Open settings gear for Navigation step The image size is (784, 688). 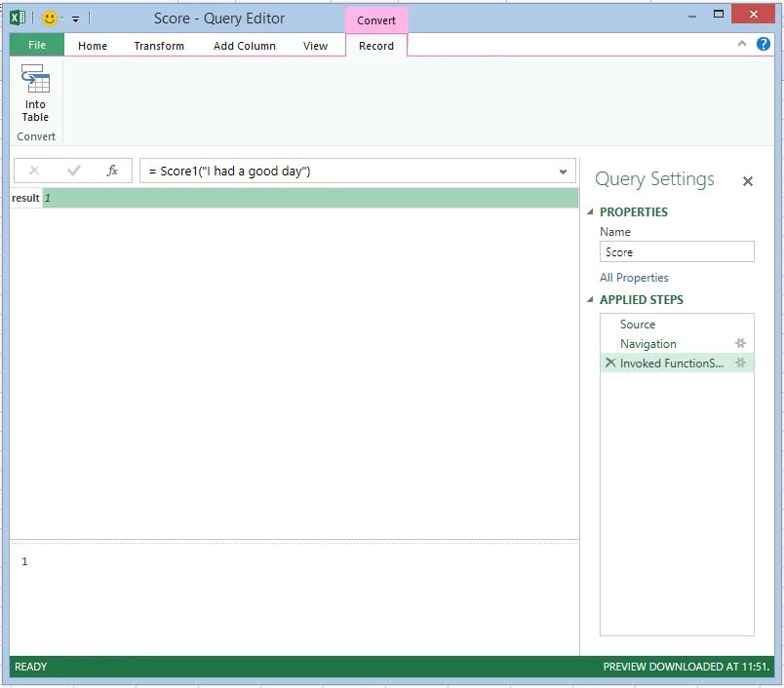(740, 343)
